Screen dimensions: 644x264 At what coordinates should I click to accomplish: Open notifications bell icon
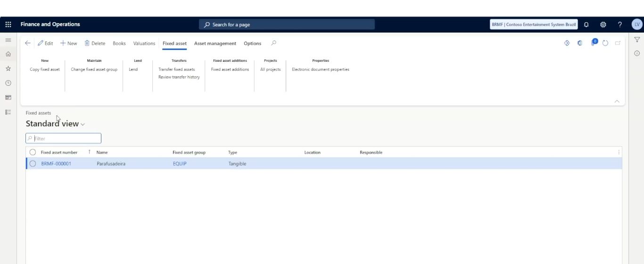point(586,25)
